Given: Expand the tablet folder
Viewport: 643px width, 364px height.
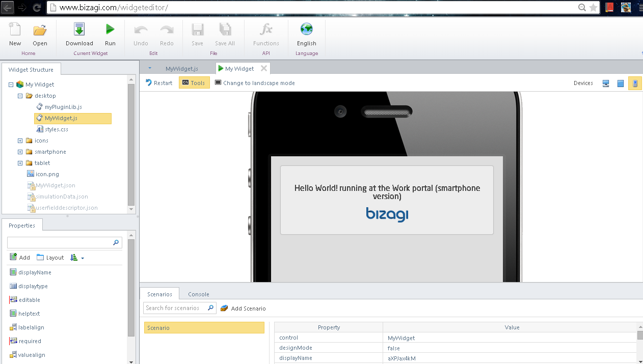Looking at the screenshot, I should tap(20, 163).
